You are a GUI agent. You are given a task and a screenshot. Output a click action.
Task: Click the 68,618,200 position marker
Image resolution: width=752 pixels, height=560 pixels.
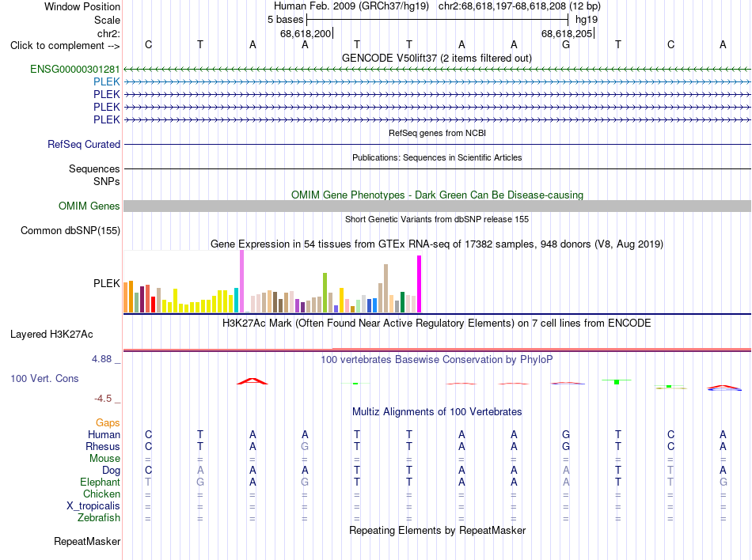point(306,33)
